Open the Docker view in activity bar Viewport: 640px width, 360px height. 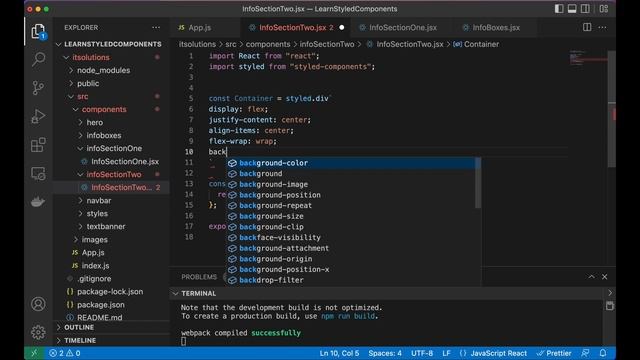[x=38, y=202]
